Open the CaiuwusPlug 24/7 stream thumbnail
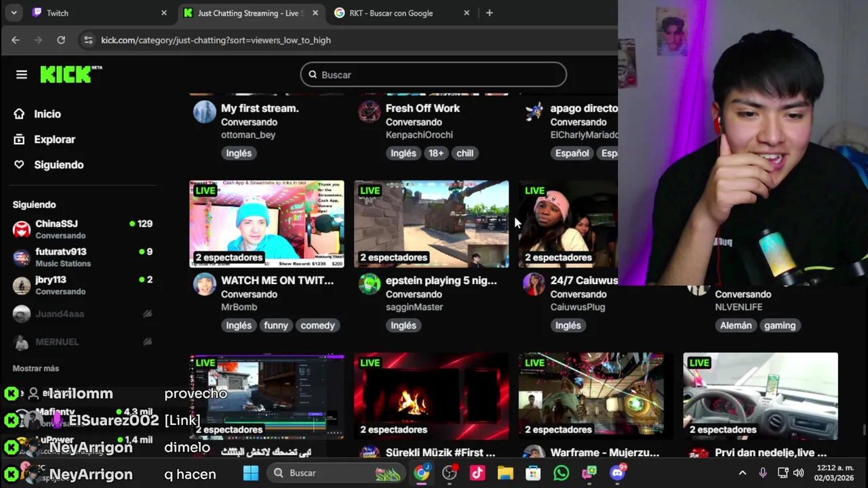The width and height of the screenshot is (868, 488). (x=568, y=224)
